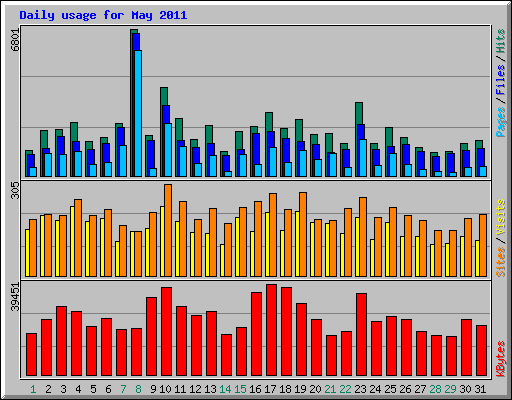Click day 30 on the x-axis
This screenshot has width=512, height=400.
click(x=465, y=389)
